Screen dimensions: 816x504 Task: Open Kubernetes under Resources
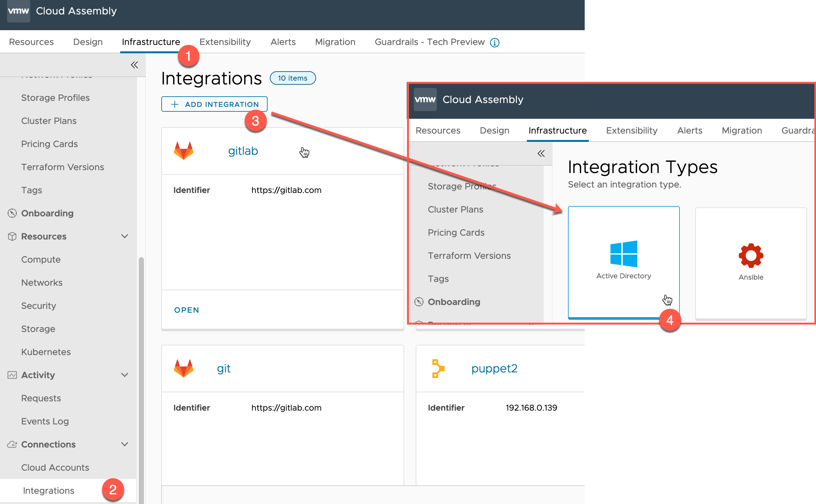pos(46,352)
